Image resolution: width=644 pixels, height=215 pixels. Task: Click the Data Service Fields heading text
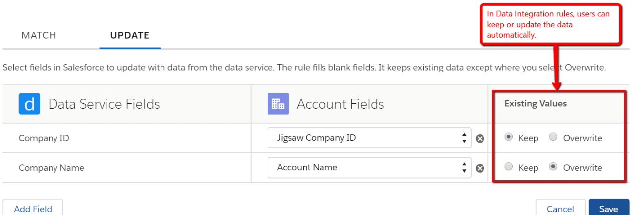pos(104,104)
